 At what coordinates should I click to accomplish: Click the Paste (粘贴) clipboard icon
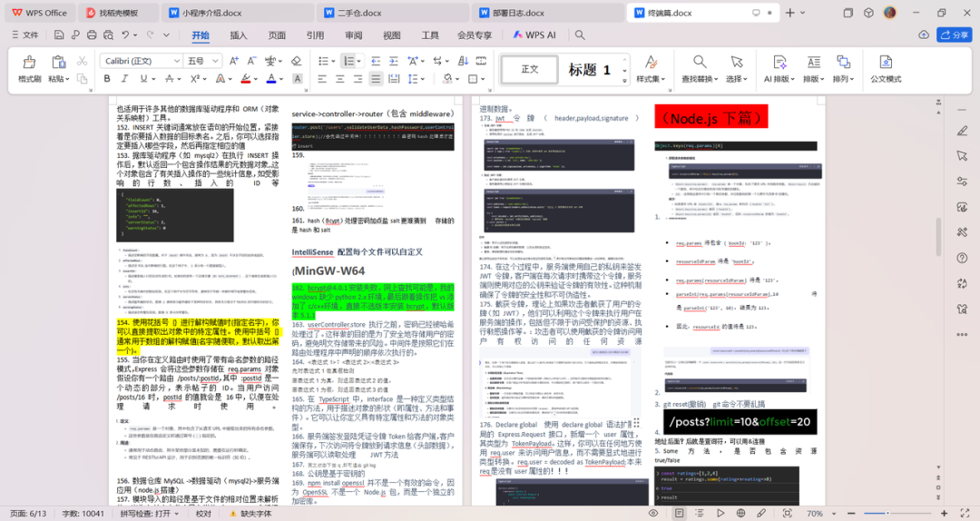[x=59, y=62]
